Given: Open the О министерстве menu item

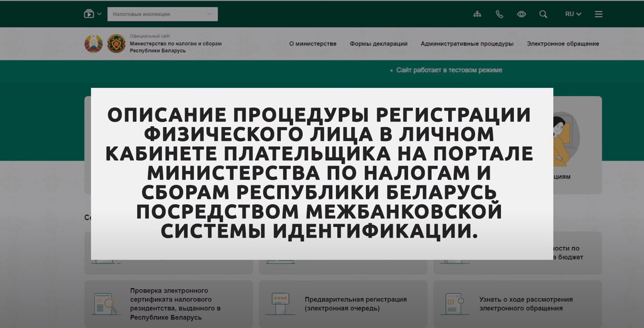Looking at the screenshot, I should 313,44.
